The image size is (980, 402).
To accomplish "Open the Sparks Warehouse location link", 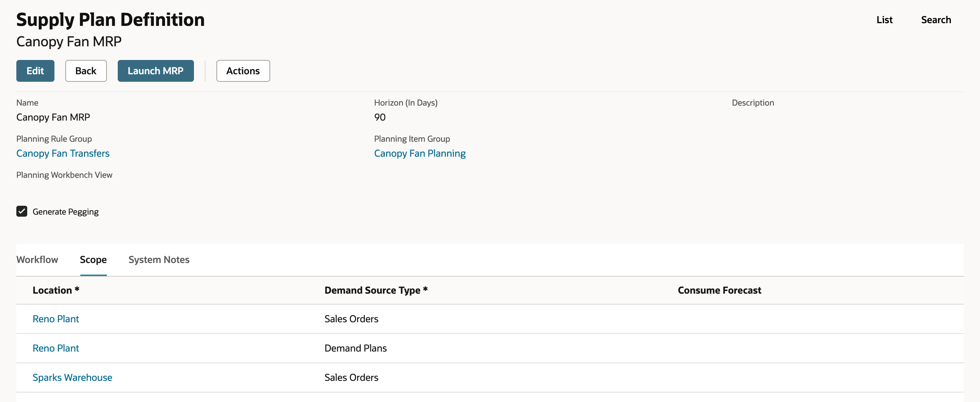I will [x=72, y=377].
